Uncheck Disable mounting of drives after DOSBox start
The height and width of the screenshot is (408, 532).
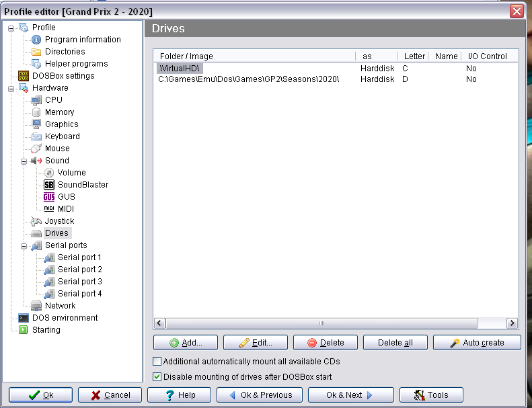pyautogui.click(x=157, y=377)
